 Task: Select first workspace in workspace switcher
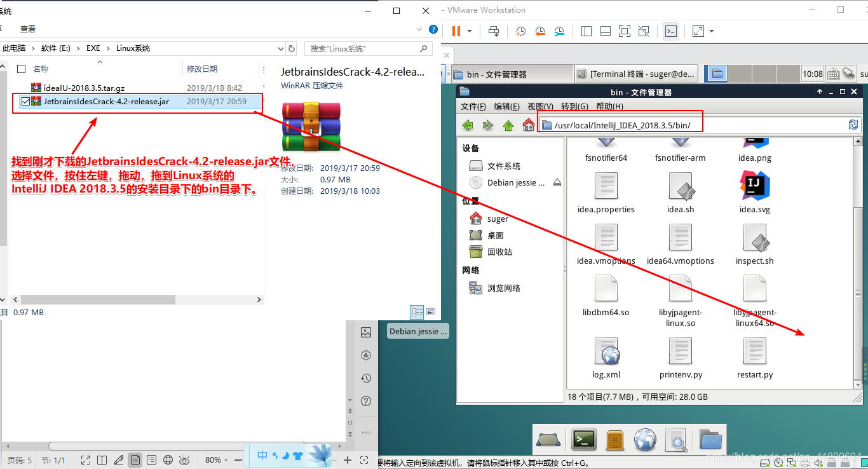pos(717,74)
